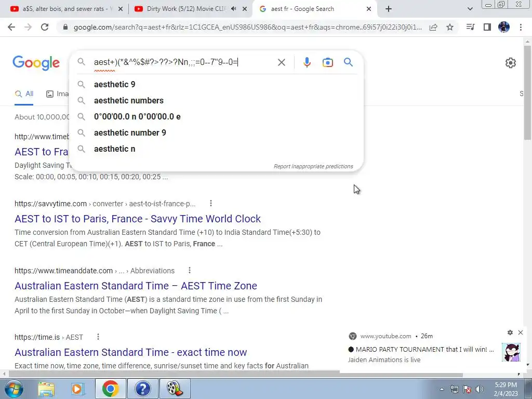This screenshot has height=399, width=532.
Task: Open Windows Explorer from the taskbar
Action: [x=46, y=389]
